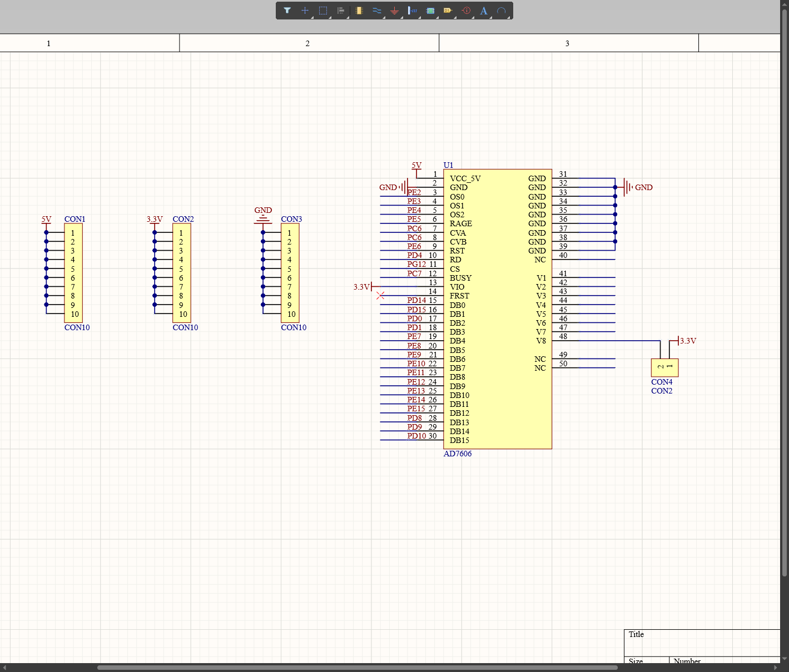This screenshot has width=789, height=672.
Task: Select the 3.3V power port above CON2 connector
Action: pos(155,221)
